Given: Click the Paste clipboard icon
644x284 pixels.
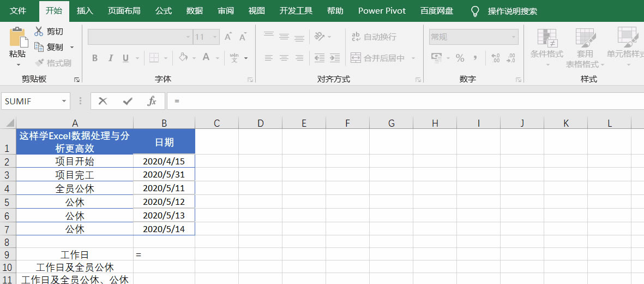Looking at the screenshot, I should [x=17, y=37].
